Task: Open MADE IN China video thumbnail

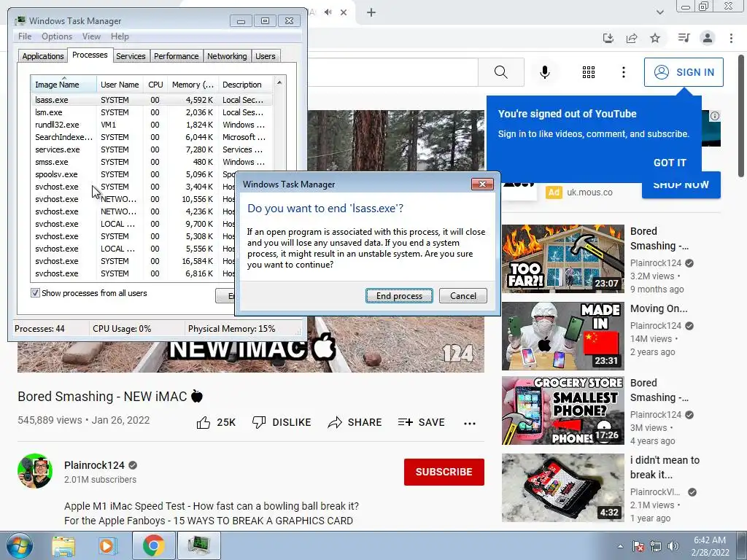Action: [562, 335]
